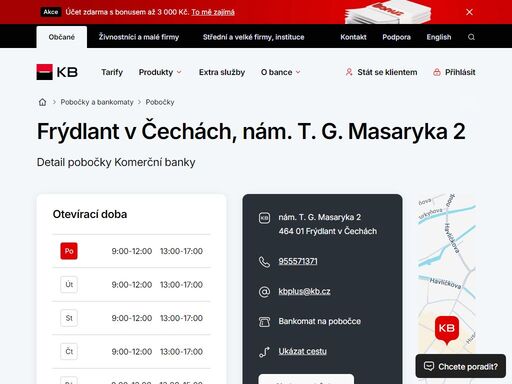Screen dimensions: 512x384
Task: Click the bonus banner image
Action: 388,13
